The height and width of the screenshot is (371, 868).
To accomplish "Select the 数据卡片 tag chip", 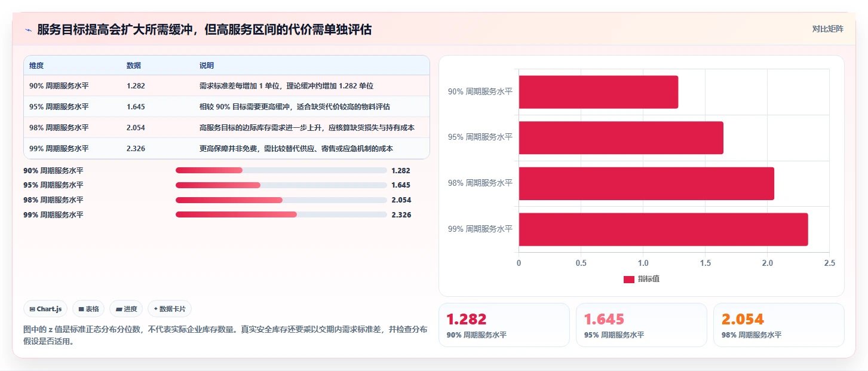I will pyautogui.click(x=170, y=309).
